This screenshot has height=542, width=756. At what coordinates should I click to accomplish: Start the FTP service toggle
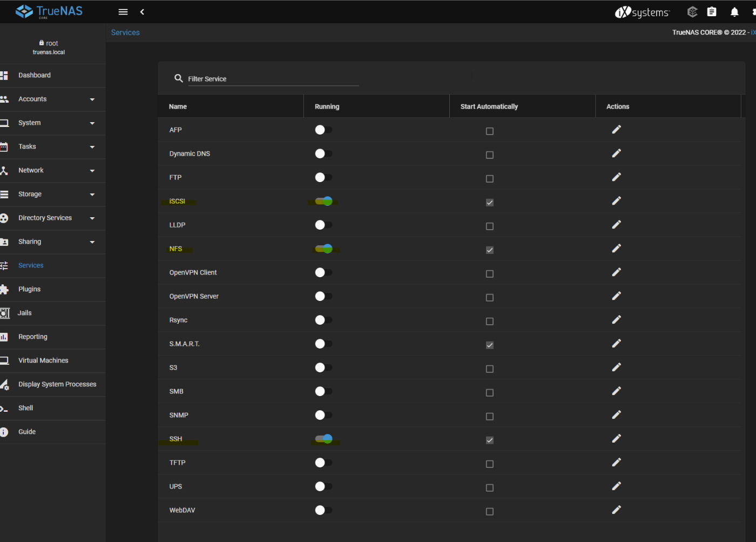pyautogui.click(x=323, y=177)
